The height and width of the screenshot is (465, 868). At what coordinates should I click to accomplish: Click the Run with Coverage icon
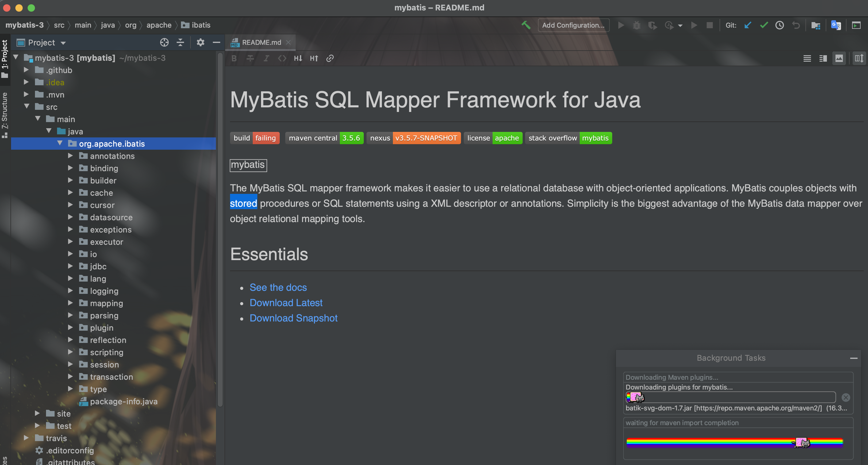click(653, 25)
